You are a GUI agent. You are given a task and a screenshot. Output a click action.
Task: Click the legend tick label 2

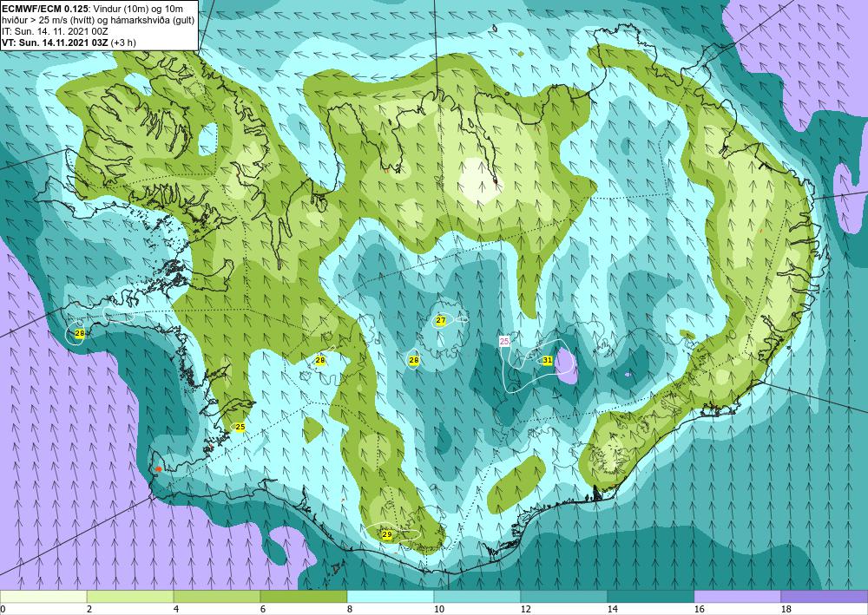coord(89,609)
